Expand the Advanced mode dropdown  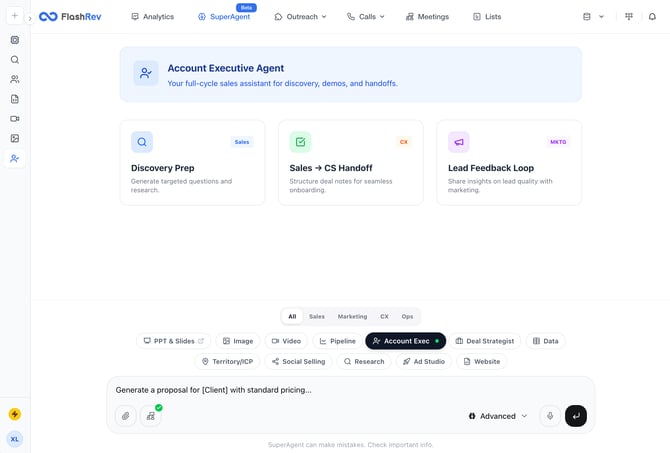click(x=498, y=416)
